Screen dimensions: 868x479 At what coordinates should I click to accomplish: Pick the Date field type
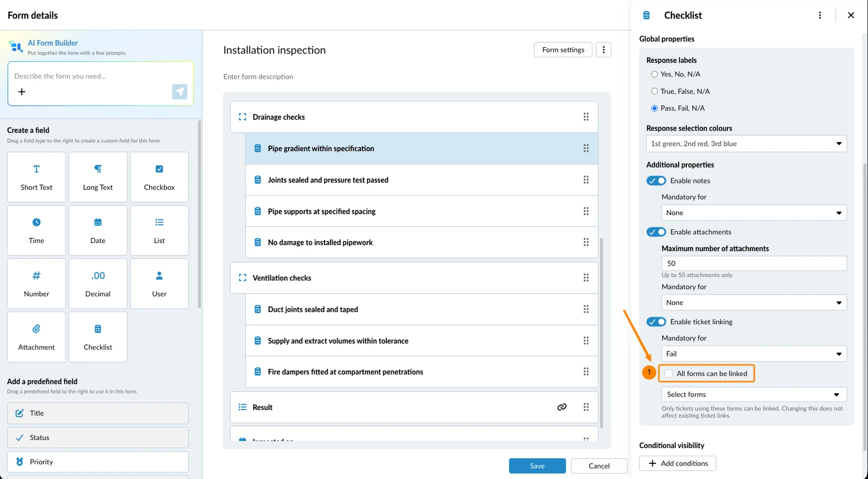pos(98,230)
